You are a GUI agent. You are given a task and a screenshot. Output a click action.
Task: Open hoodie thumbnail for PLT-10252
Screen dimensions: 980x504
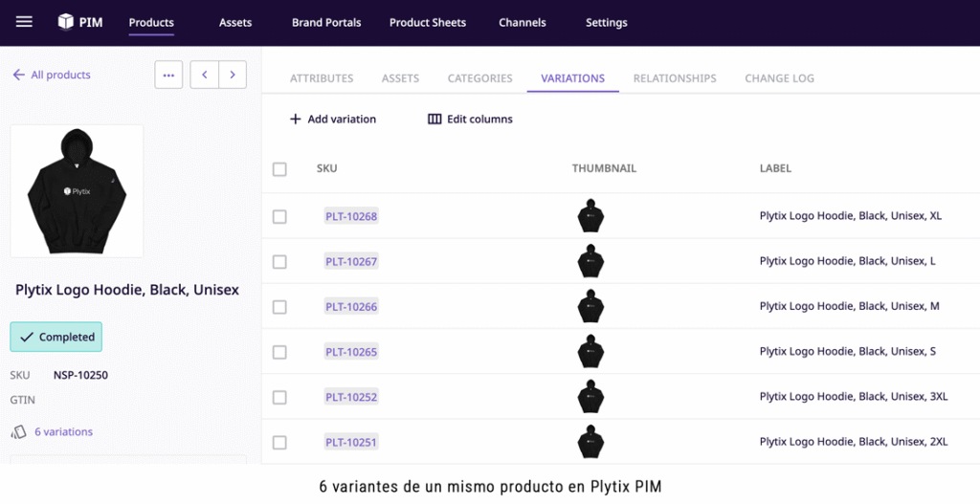point(590,397)
